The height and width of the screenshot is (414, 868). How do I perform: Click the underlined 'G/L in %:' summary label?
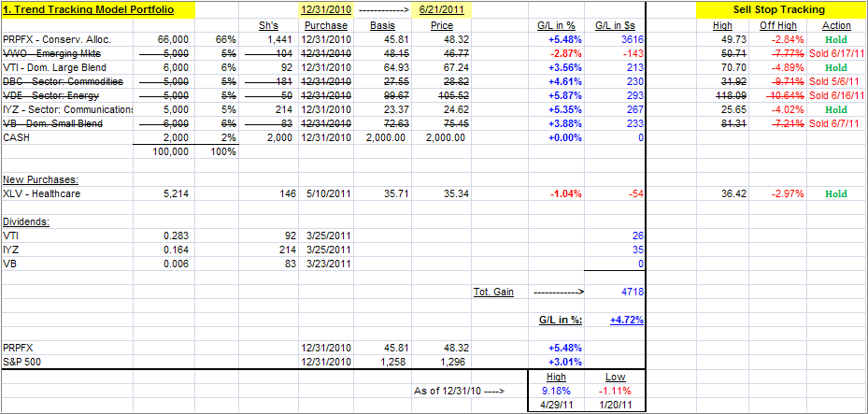point(561,320)
